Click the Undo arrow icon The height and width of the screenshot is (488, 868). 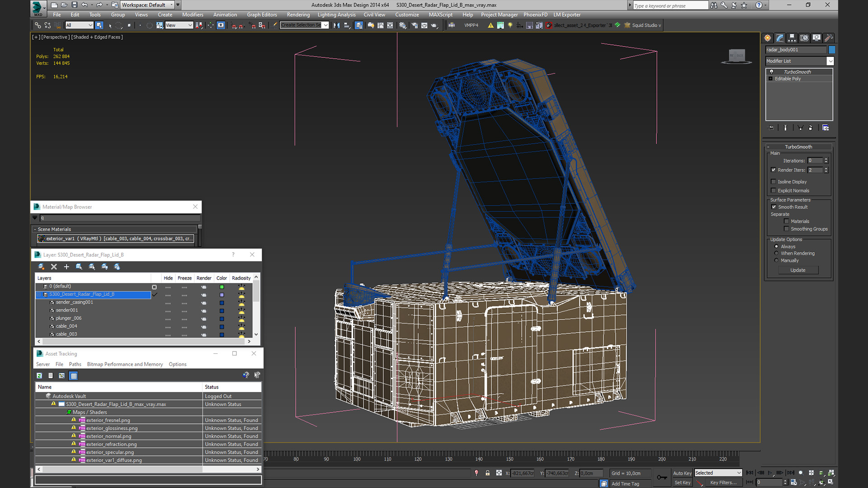pyautogui.click(x=85, y=5)
